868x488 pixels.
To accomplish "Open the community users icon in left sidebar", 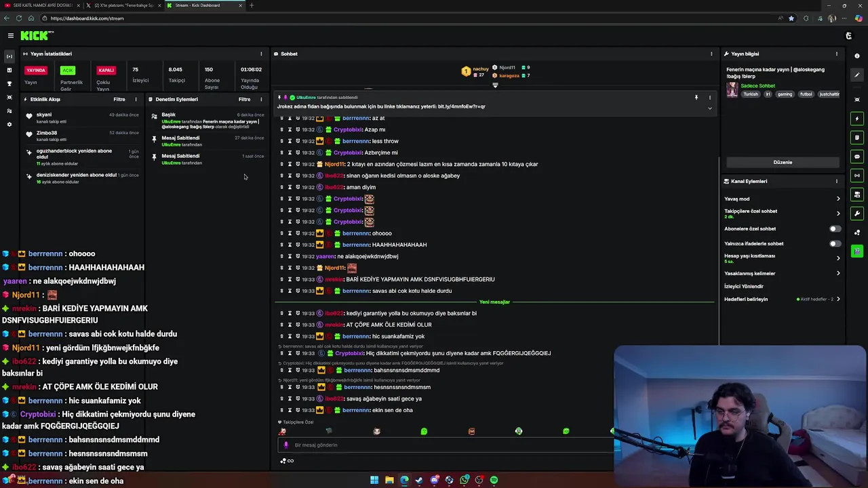I will click(9, 110).
